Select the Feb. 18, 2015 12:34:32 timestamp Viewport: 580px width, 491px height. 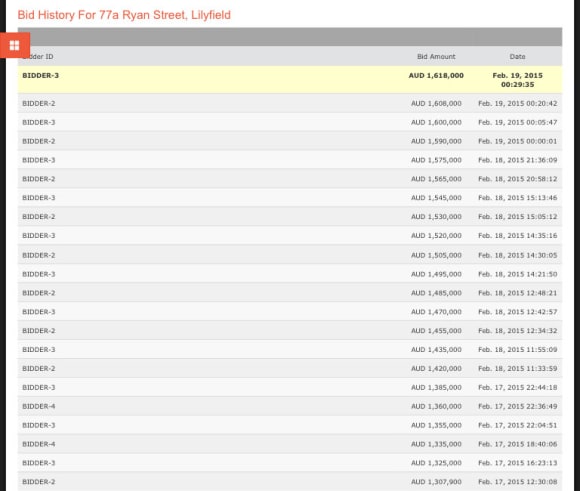tap(517, 331)
